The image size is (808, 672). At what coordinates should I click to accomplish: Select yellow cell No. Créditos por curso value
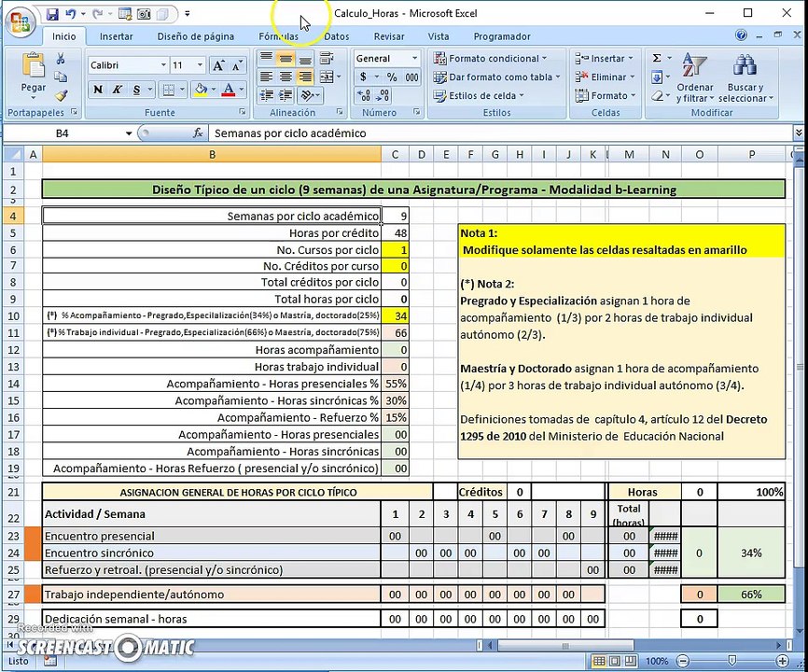(396, 266)
